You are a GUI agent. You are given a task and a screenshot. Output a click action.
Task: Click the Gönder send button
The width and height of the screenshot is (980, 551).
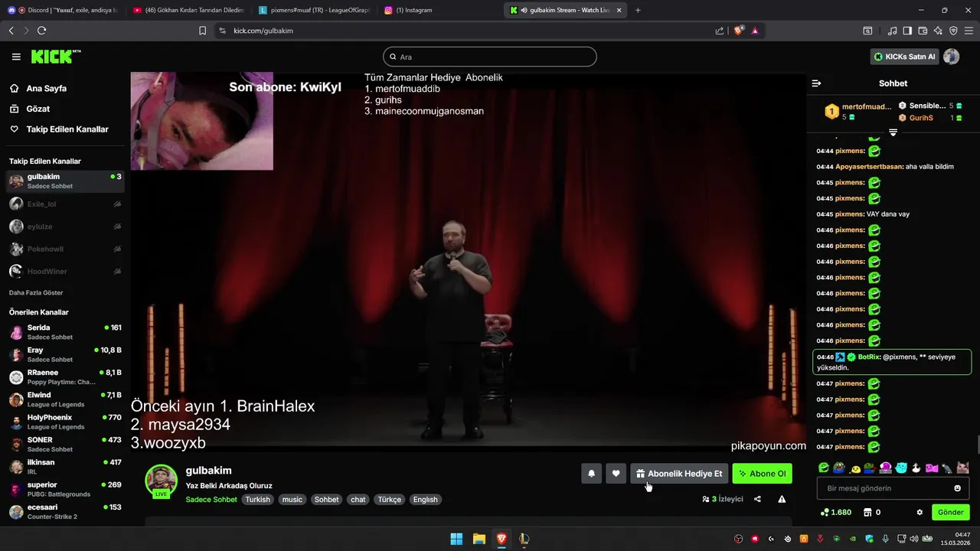coord(951,513)
